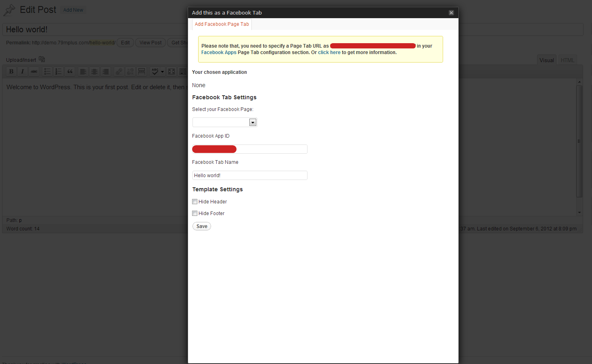Follow the click here link

(x=329, y=52)
